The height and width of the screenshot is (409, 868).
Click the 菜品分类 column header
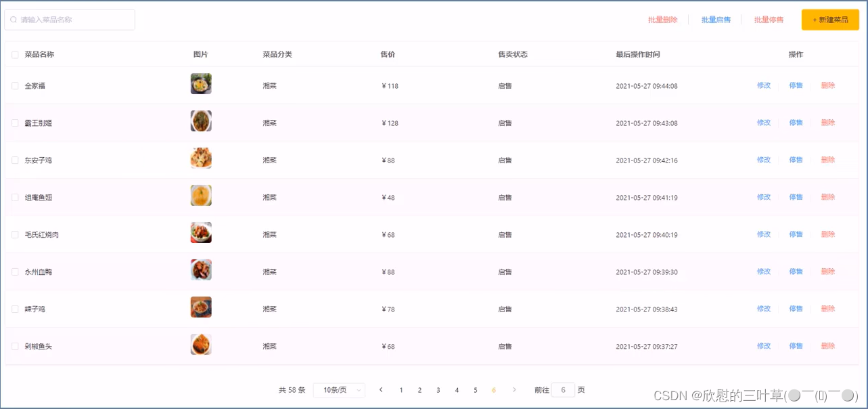coord(277,55)
